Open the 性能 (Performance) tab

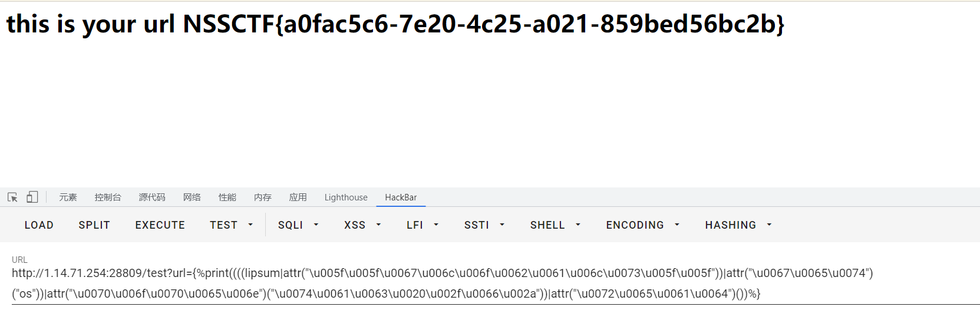coord(227,197)
